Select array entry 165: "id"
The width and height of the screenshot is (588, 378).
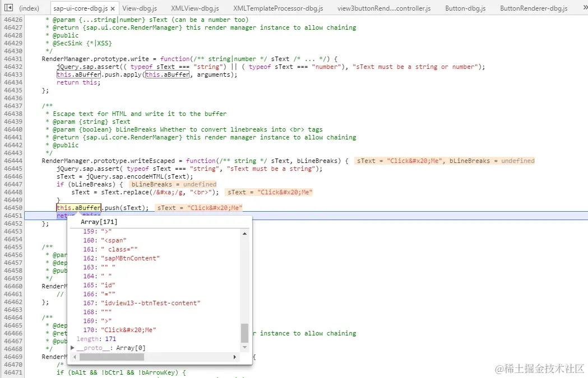[x=99, y=285]
